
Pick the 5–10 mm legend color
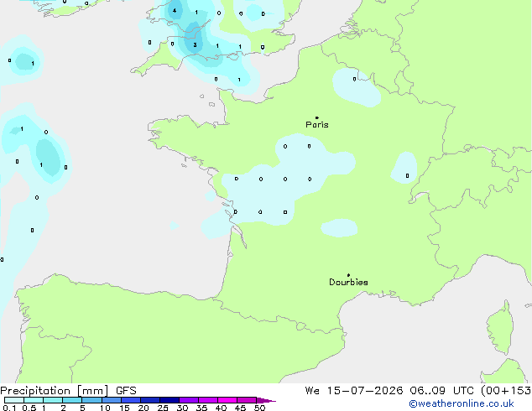91,400
